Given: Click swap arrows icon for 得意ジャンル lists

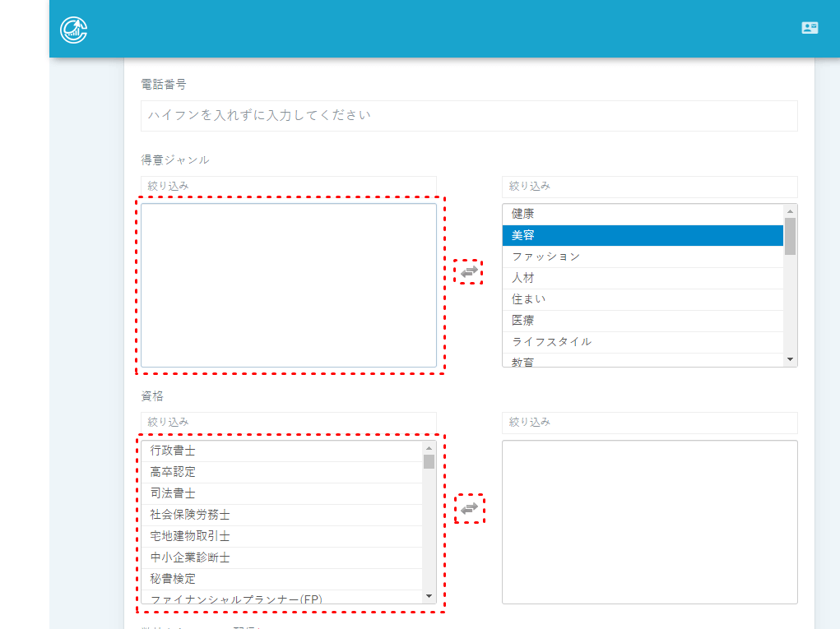Looking at the screenshot, I should pyautogui.click(x=469, y=271).
